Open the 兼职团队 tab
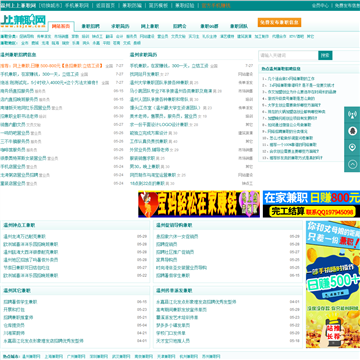Screen dimensions: 360x360 (239, 26)
